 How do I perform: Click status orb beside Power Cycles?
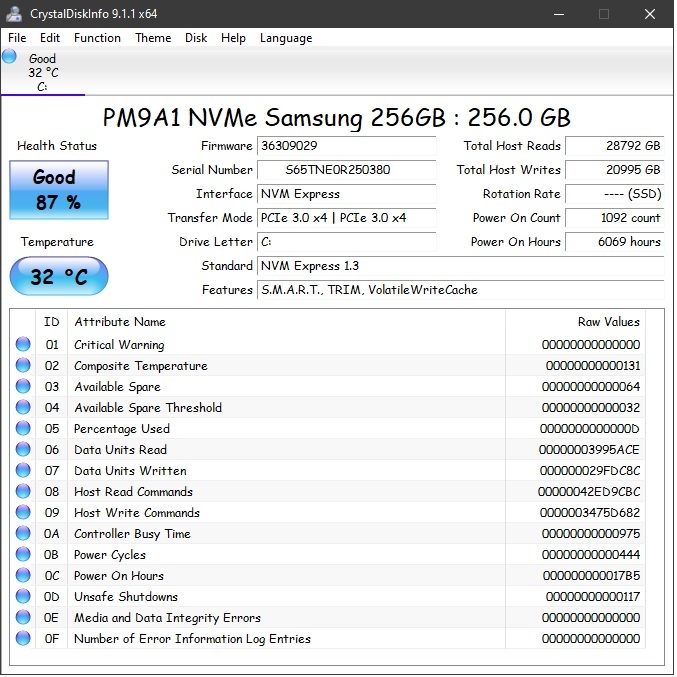(23, 555)
